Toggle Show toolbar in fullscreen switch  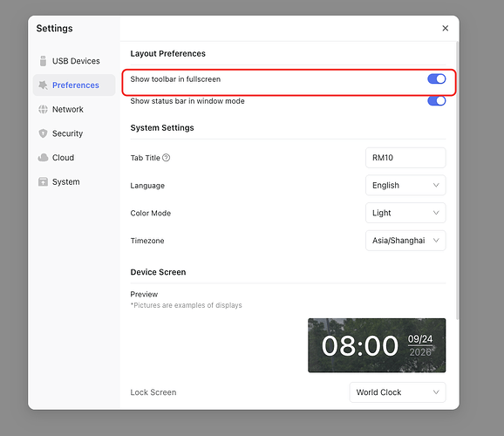click(437, 78)
